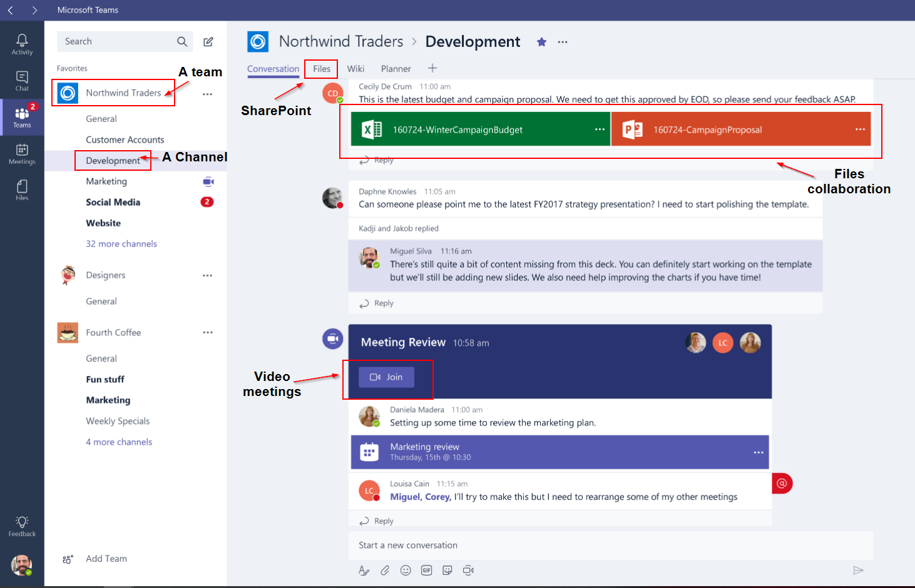Open options for CampaignProposal file
The width and height of the screenshot is (915, 588).
(x=860, y=129)
